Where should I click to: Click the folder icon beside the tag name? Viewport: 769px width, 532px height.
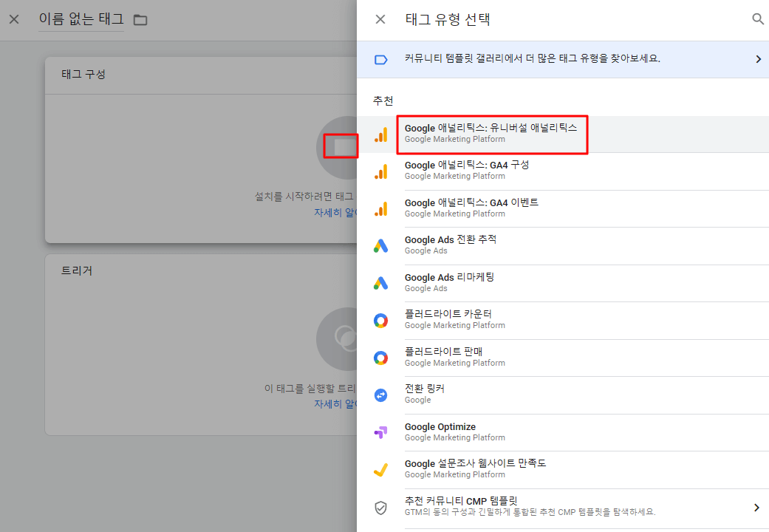(x=140, y=20)
